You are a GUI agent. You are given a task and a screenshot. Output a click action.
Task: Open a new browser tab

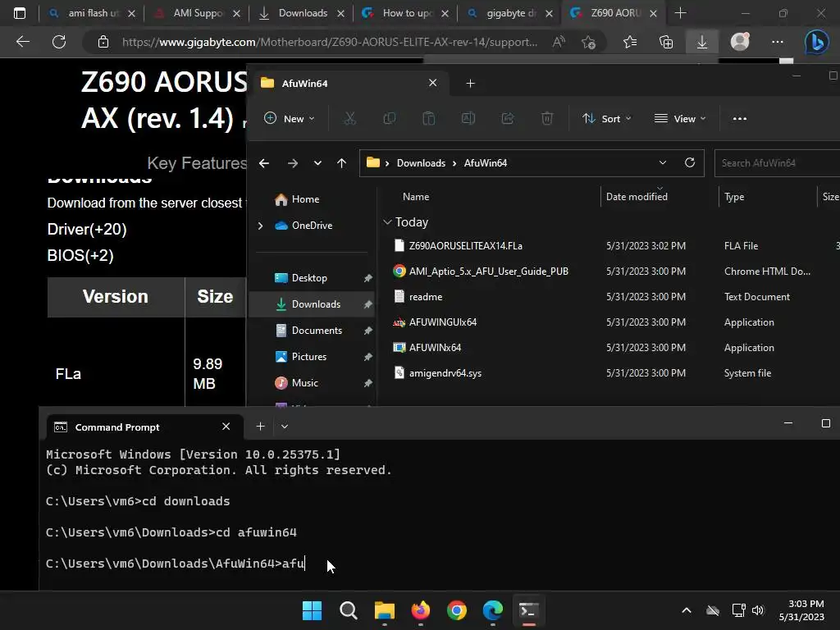tap(680, 13)
